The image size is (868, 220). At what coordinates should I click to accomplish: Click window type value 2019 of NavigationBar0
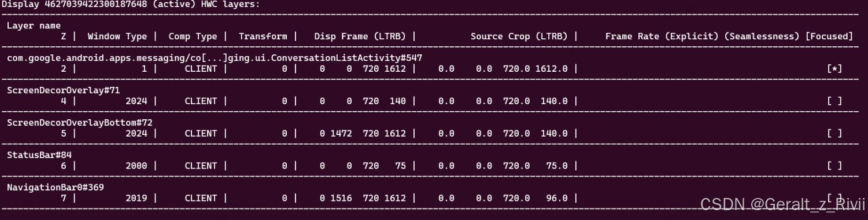(136, 199)
